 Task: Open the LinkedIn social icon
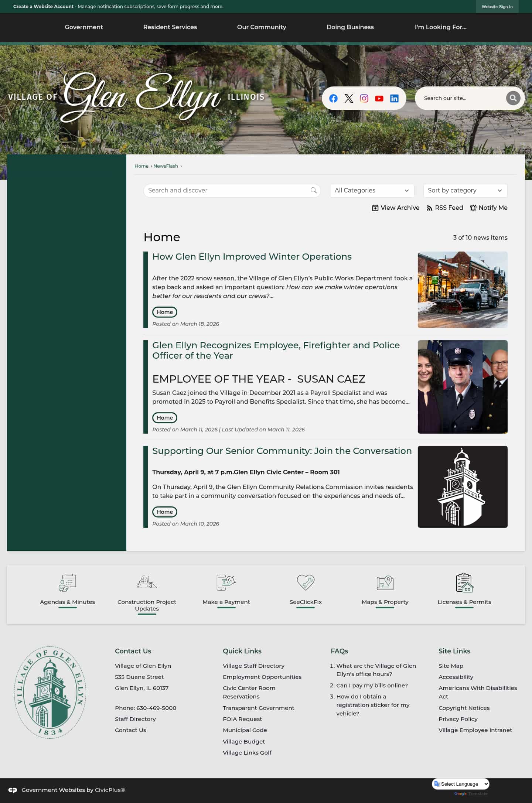pos(394,98)
